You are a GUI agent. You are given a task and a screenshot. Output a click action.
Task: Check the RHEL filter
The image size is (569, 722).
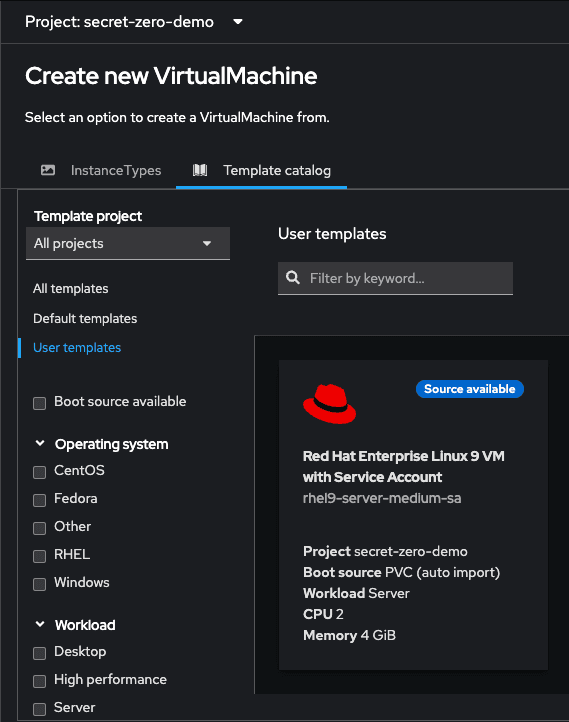(40, 556)
